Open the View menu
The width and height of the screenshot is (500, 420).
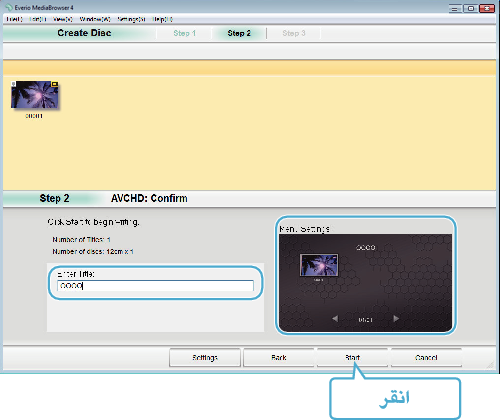click(x=62, y=19)
